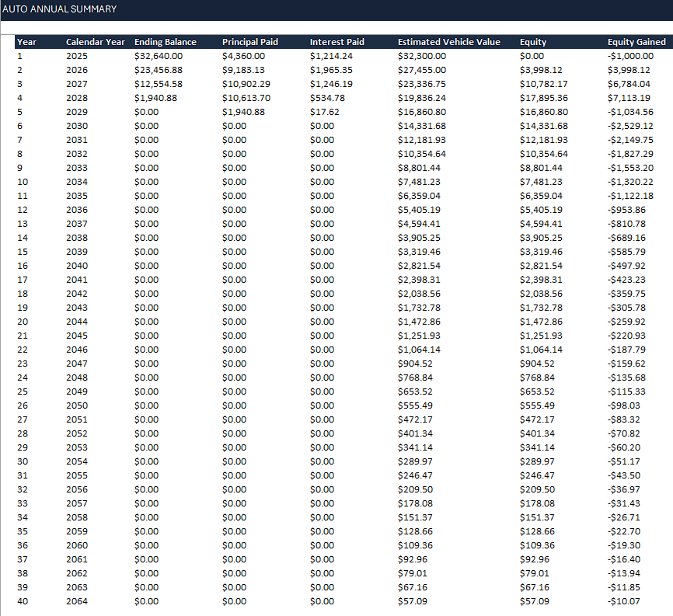Select ending balance $23,456.88 cell
673x616 pixels.
point(159,70)
